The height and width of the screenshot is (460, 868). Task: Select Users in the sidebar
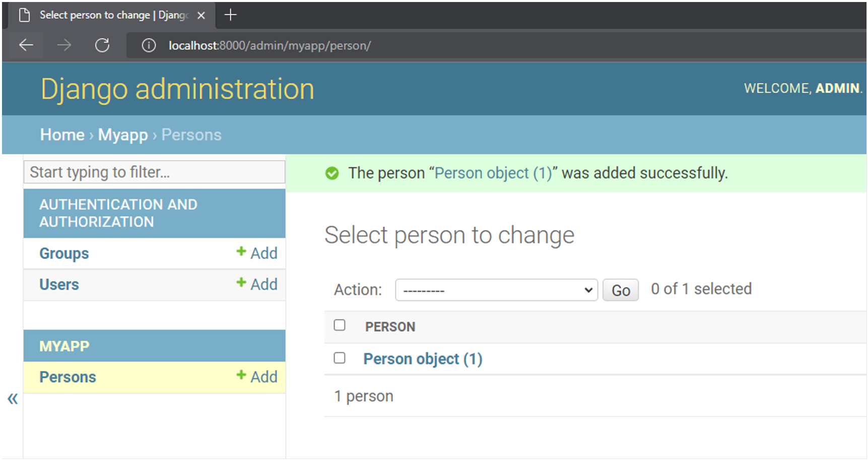(x=59, y=285)
